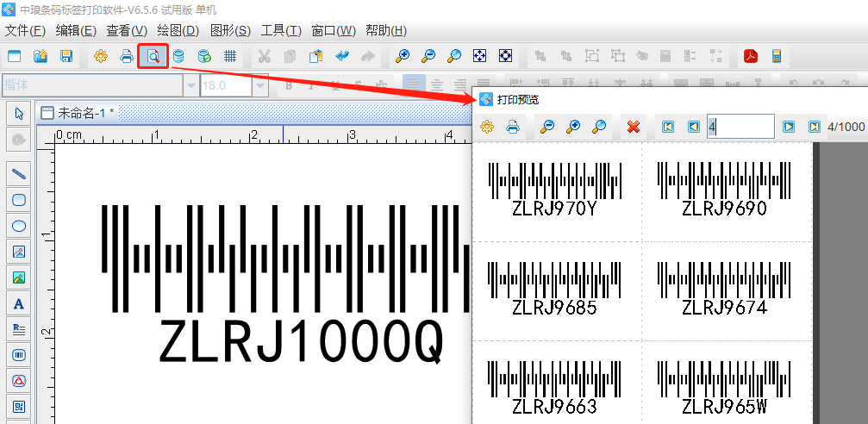Close preview with the red X icon
Image resolution: width=868 pixels, height=424 pixels.
coord(634,127)
